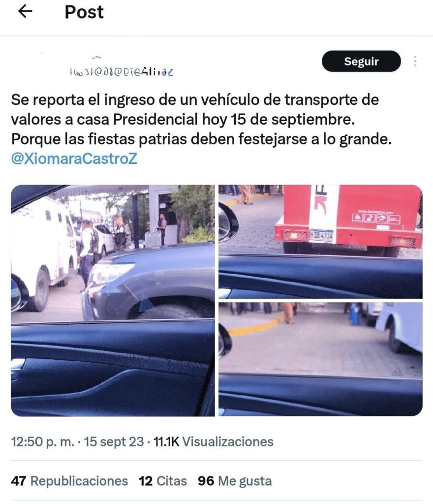Open the photo of the red truck rear
Image resolution: width=433 pixels, height=504 pixels.
(320, 241)
